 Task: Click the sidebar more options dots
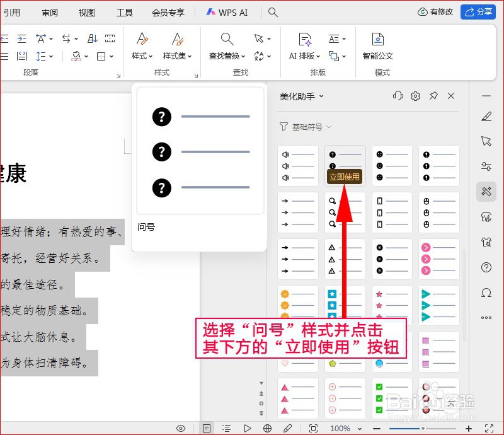tap(486, 318)
